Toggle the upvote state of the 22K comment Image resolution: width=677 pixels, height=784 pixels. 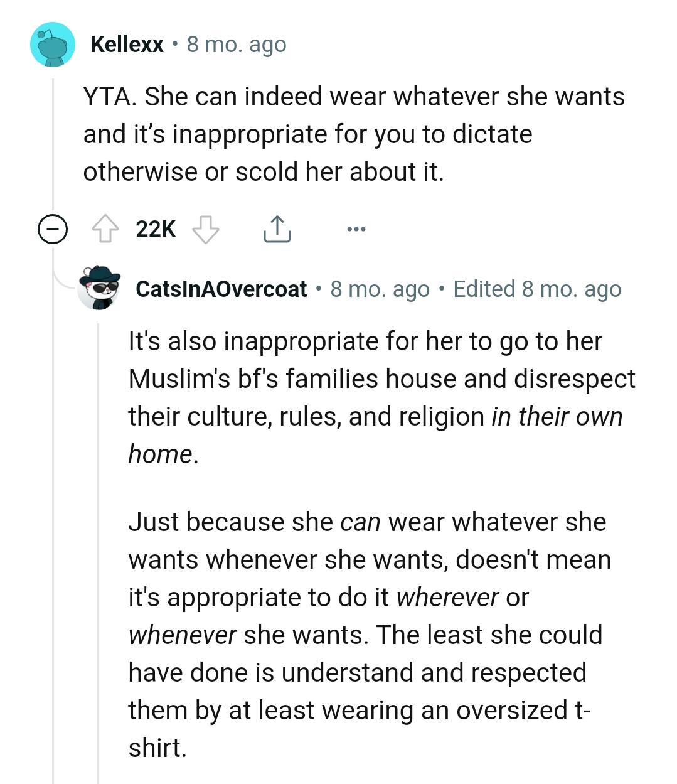coord(107,228)
